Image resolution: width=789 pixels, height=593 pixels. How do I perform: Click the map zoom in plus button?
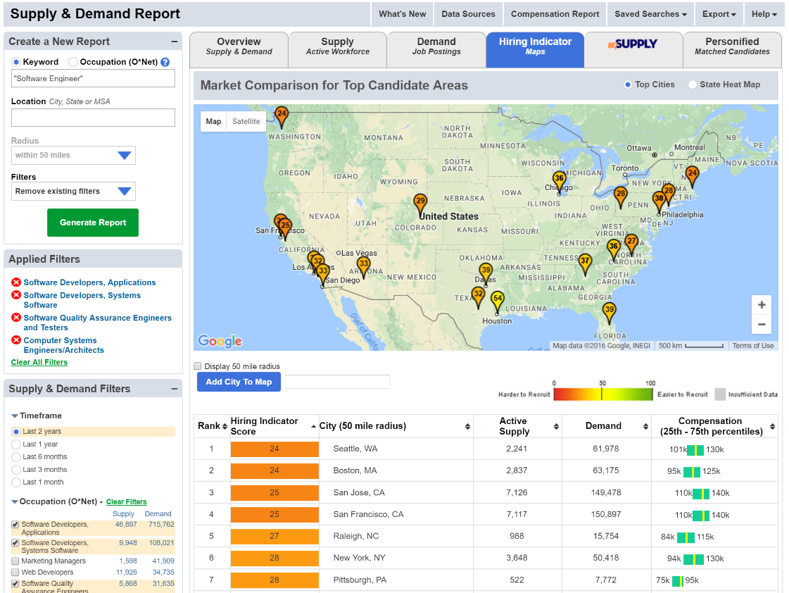click(762, 305)
